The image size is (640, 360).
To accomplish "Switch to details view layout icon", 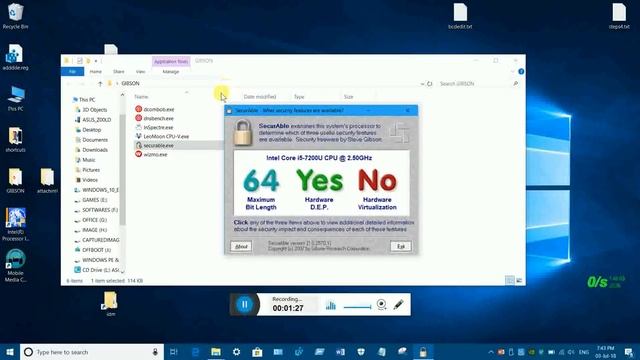I will (510, 280).
